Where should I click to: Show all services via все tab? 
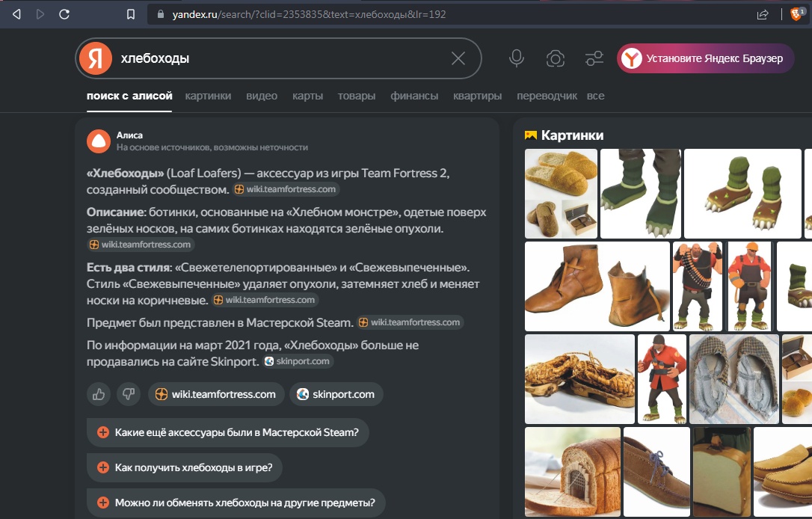pyautogui.click(x=595, y=96)
